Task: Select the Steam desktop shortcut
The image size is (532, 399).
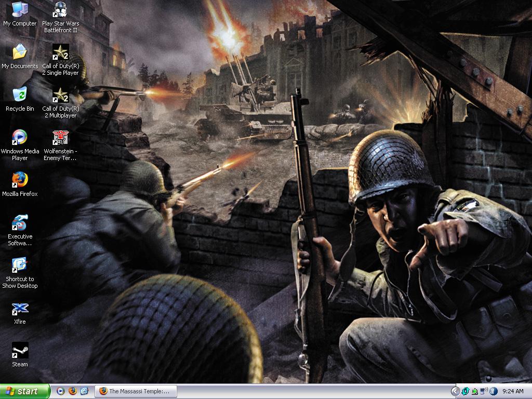Action: click(20, 355)
